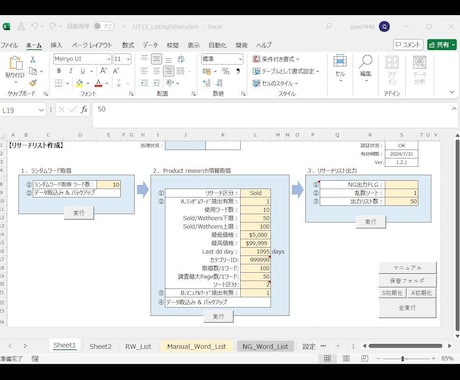
Task: Switch to the Insert ribbon tab
Action: pos(56,45)
